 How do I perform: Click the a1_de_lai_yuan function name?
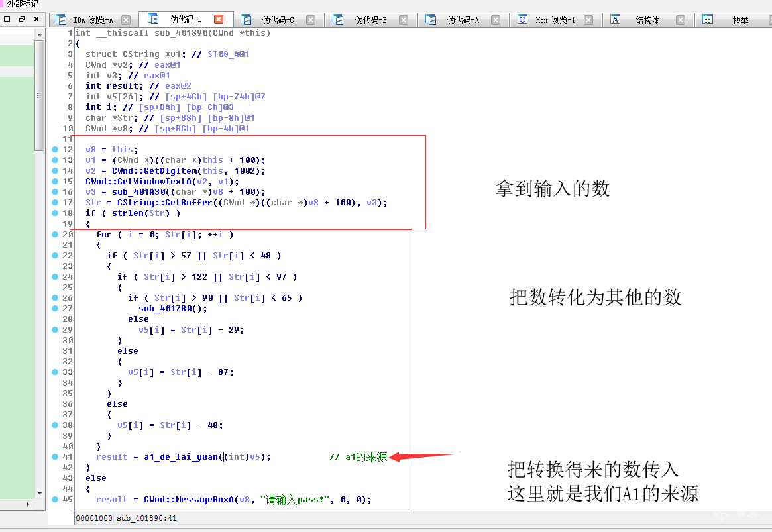[181, 457]
